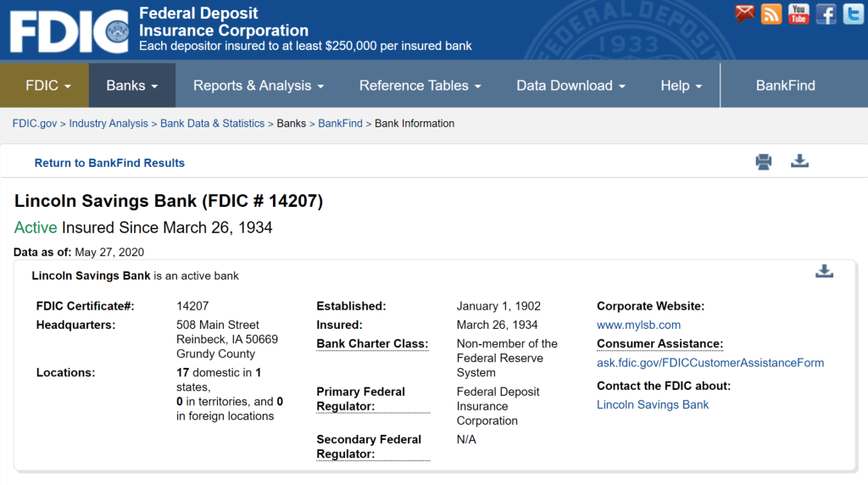Viewport: 868px width, 485px height.
Task: Open Bank Data & Statistics breadcrumb
Action: pyautogui.click(x=213, y=124)
